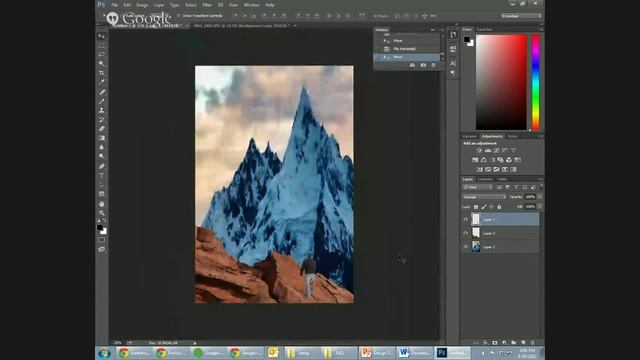The width and height of the screenshot is (640, 360).
Task: Add a Color Balance adjustment
Action: (484, 160)
